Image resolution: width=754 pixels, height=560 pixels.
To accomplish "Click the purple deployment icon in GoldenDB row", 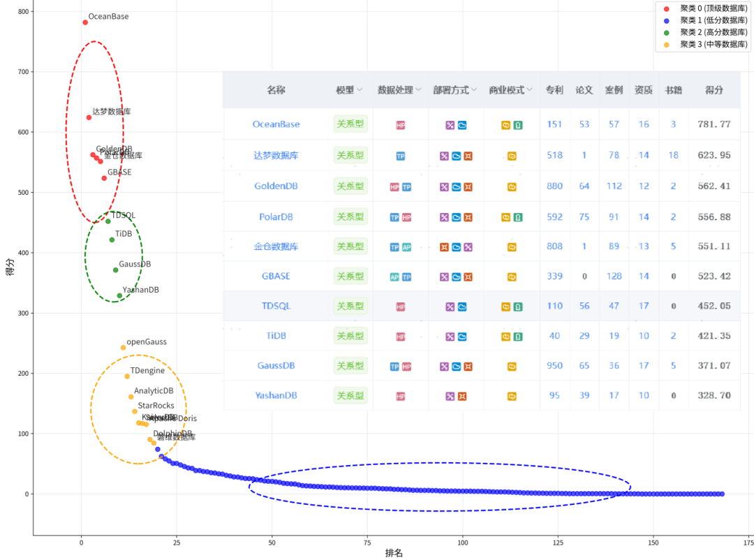I will click(x=444, y=186).
